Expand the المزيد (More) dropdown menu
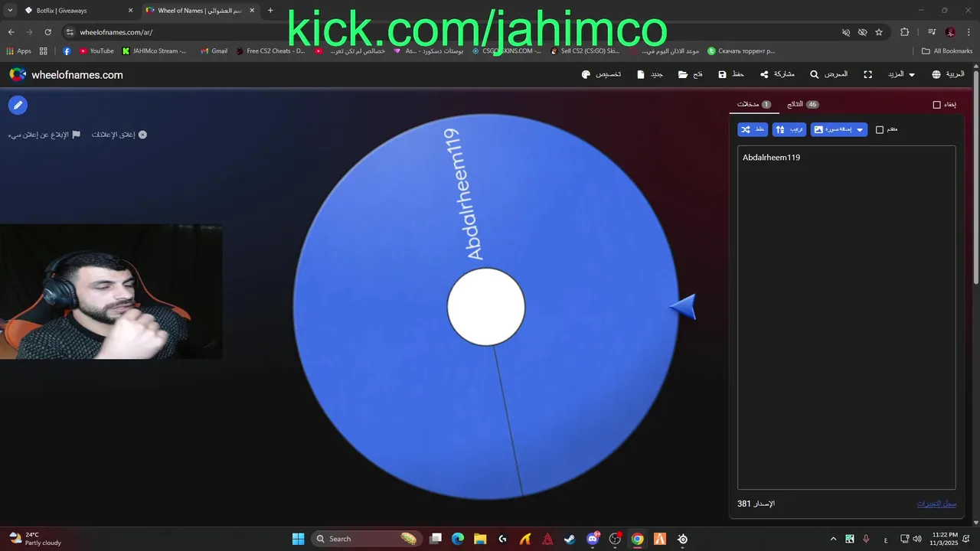 coord(901,75)
